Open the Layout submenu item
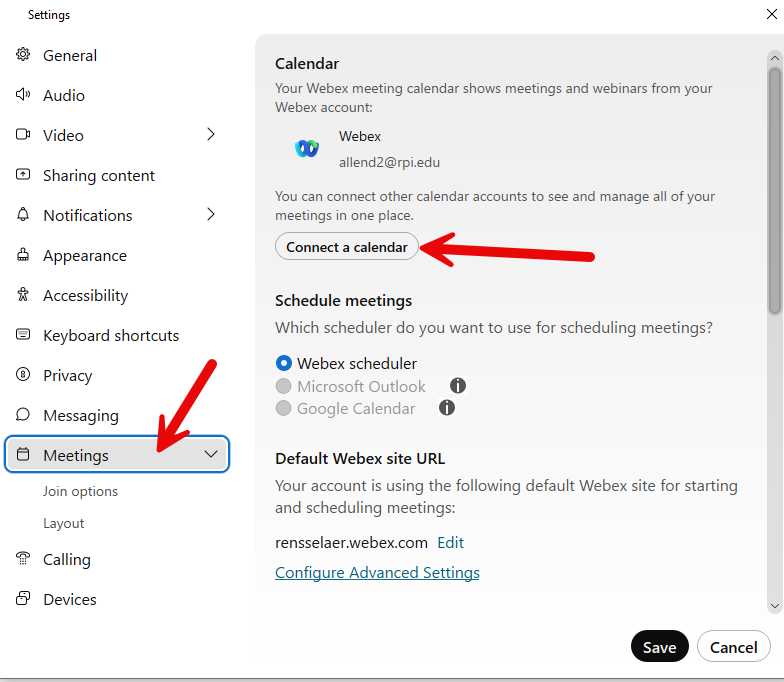The width and height of the screenshot is (784, 682). (x=64, y=523)
